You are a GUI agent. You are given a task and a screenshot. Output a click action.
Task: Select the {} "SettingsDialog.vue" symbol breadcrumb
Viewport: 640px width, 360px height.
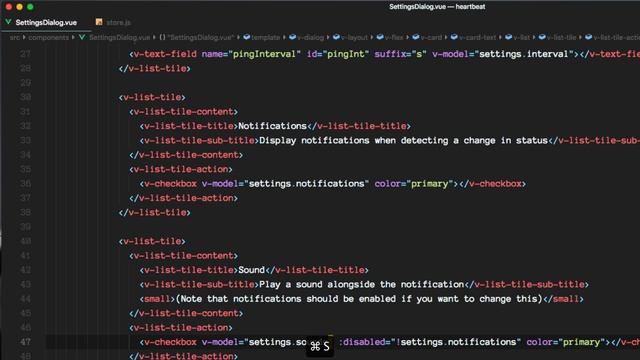click(196, 38)
